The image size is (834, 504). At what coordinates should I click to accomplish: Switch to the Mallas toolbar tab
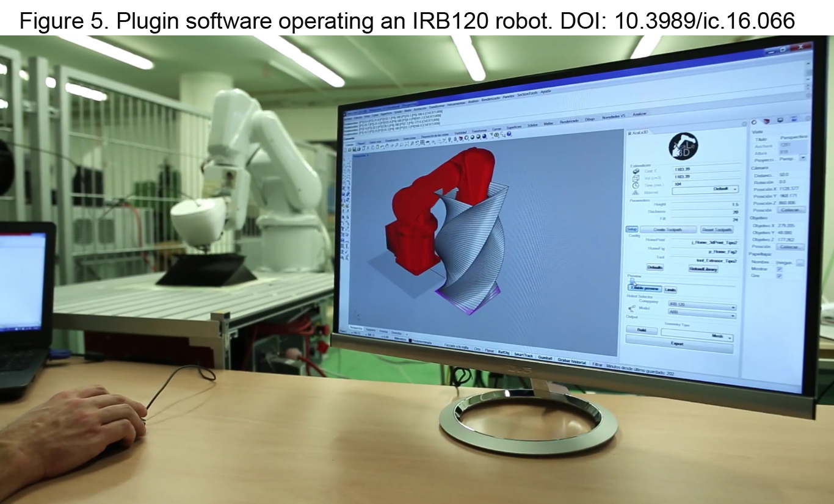coord(549,123)
